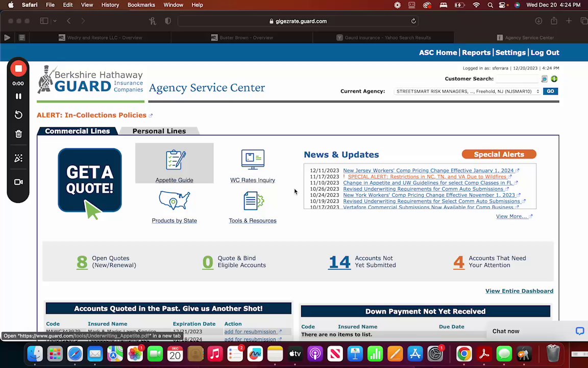Open the Bookmarks menu
588x368 pixels.
(x=141, y=5)
